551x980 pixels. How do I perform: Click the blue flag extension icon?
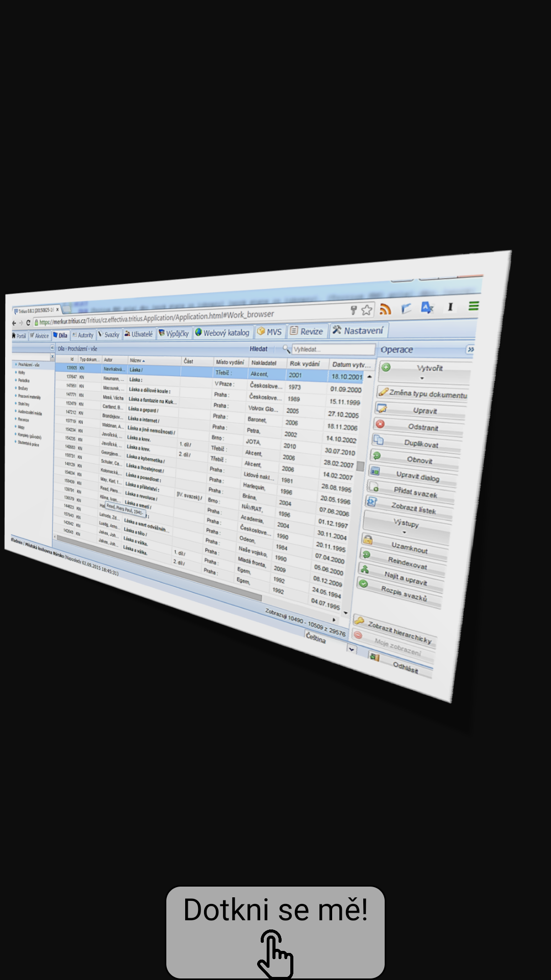(406, 308)
